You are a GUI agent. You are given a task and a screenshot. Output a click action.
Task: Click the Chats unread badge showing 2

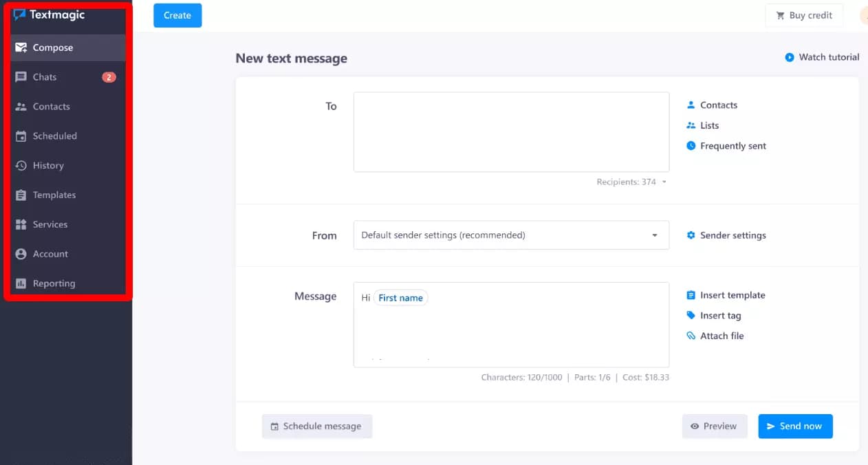coord(109,77)
